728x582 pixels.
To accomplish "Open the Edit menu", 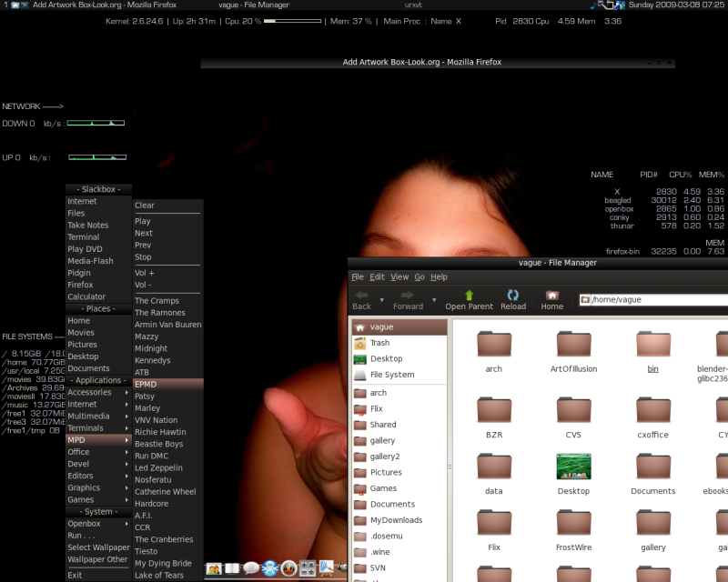I will point(377,277).
